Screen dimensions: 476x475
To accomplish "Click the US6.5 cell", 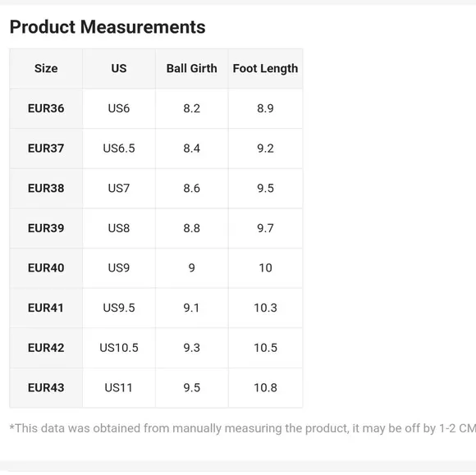I will tap(119, 148).
